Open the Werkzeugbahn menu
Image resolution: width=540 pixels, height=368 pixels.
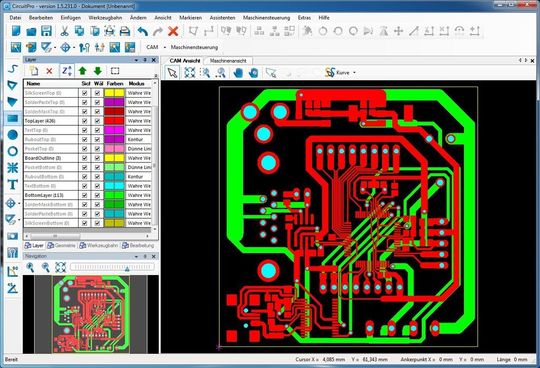(x=105, y=18)
